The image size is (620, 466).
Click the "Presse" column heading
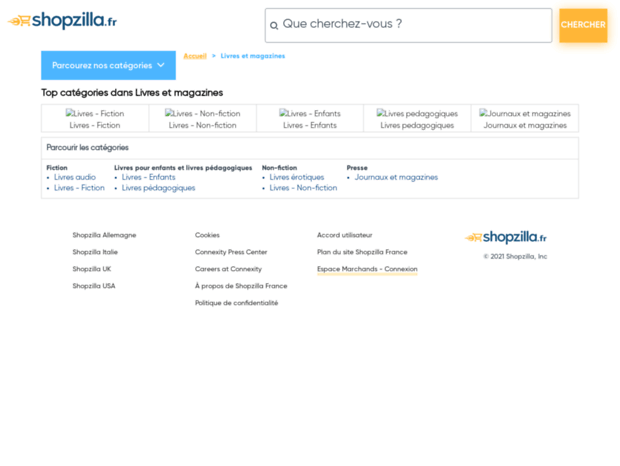357,168
